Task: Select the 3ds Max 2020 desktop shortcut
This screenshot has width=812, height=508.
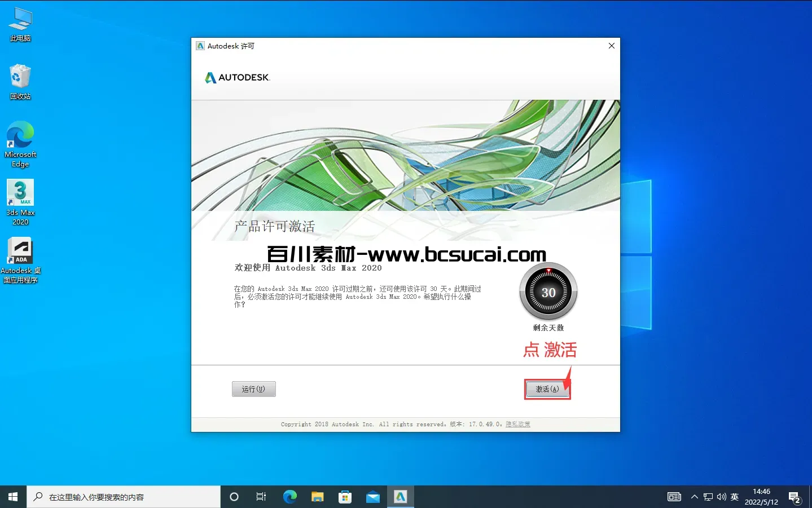Action: (20, 202)
